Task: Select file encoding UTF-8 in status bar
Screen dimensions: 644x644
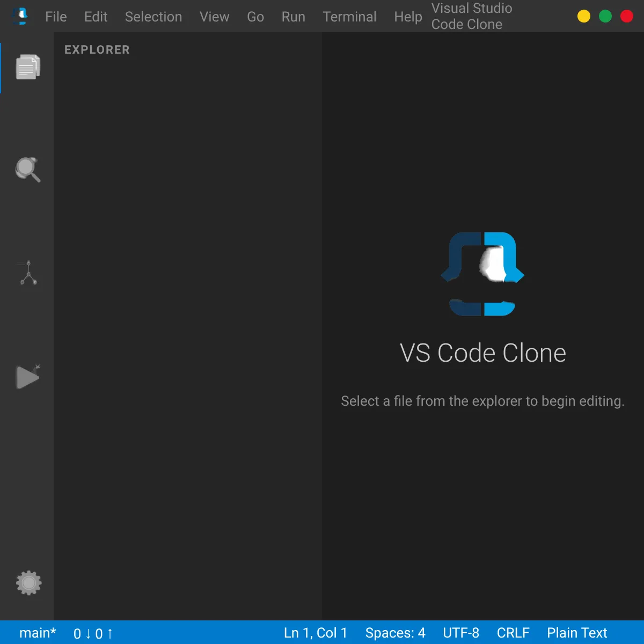Action: (x=461, y=633)
